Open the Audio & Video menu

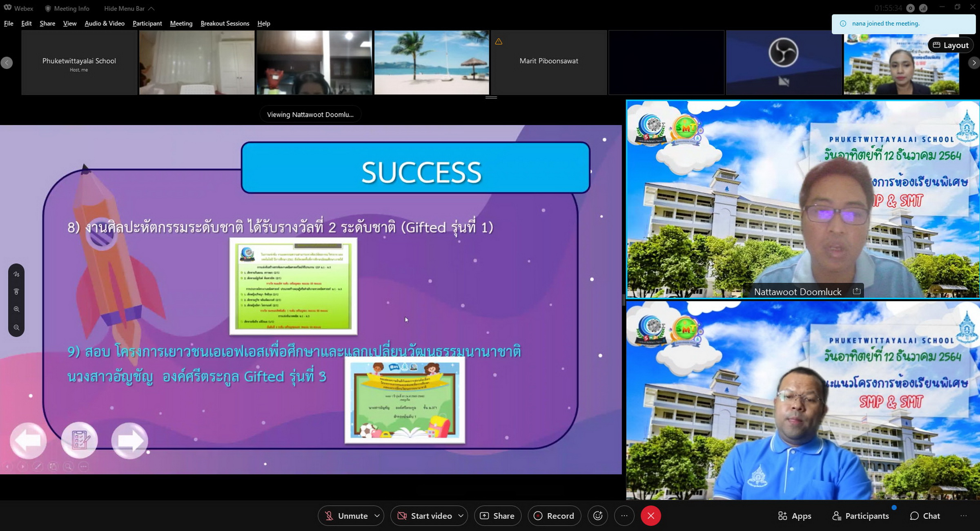pos(105,23)
